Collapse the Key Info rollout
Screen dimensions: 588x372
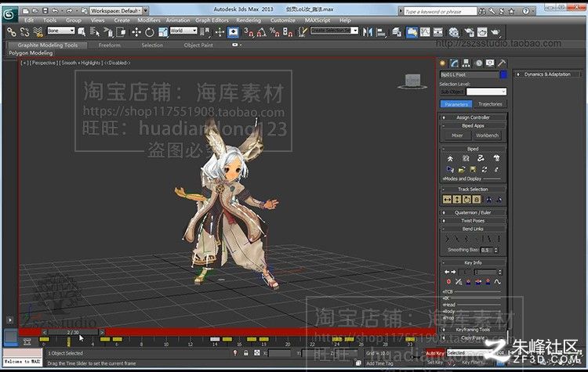[x=473, y=262]
